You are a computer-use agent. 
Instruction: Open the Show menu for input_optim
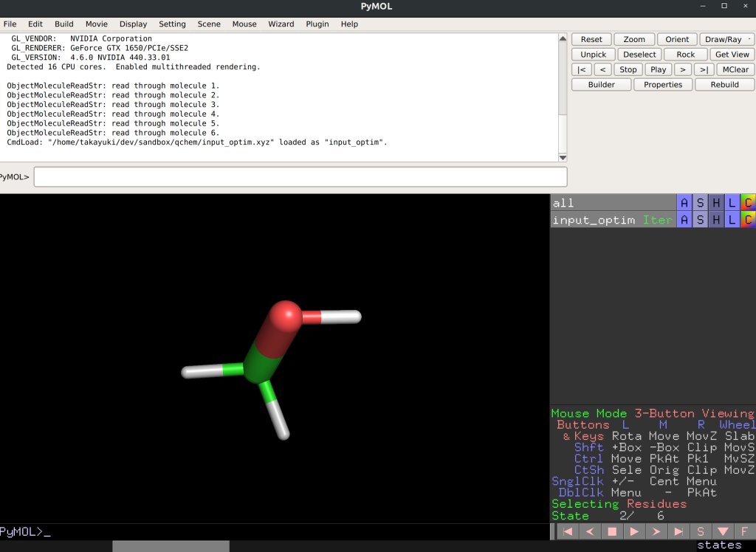[x=700, y=220]
